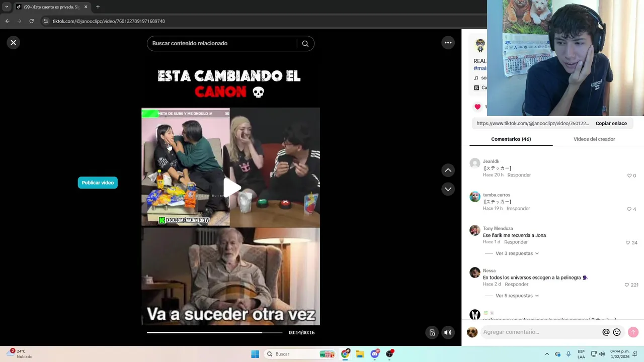Open the emoji picker icon
This screenshot has height=362, width=644.
[617, 332]
